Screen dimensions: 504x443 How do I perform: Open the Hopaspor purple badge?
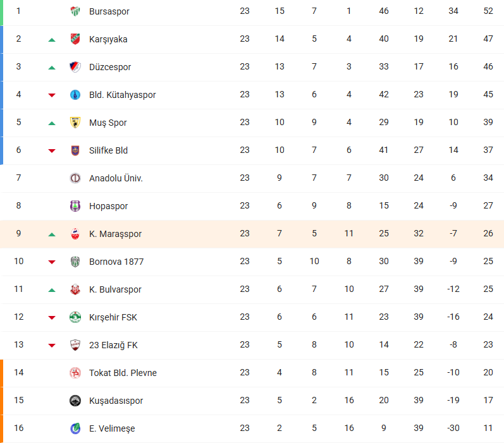[75, 206]
